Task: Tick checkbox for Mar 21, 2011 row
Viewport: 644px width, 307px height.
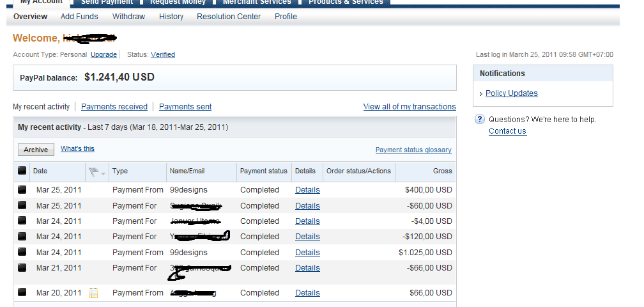Action: 22,268
